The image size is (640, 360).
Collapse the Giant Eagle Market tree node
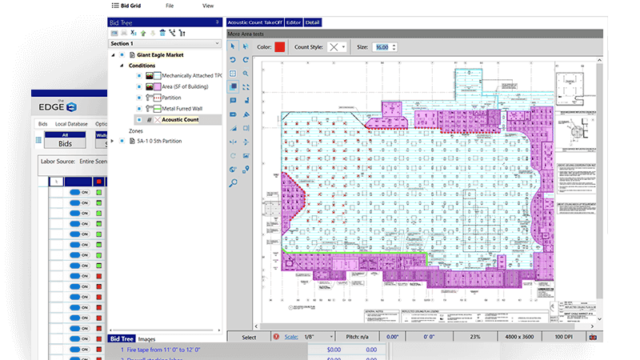(x=113, y=55)
